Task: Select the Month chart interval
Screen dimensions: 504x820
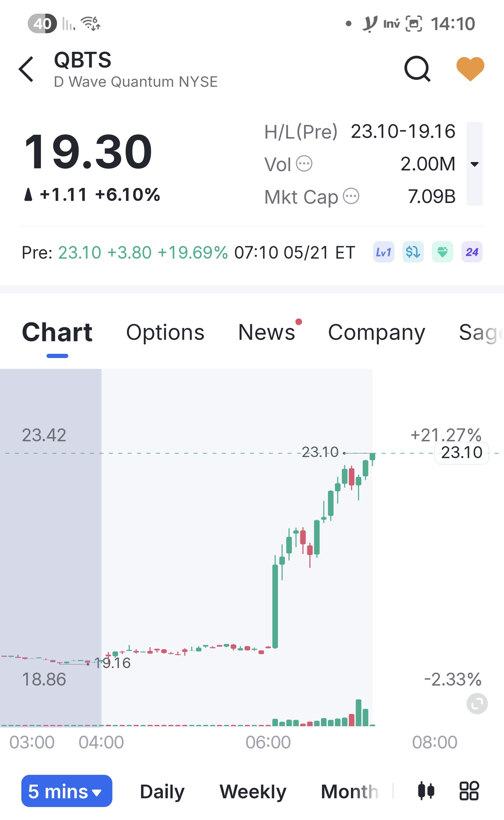Action: [350, 792]
